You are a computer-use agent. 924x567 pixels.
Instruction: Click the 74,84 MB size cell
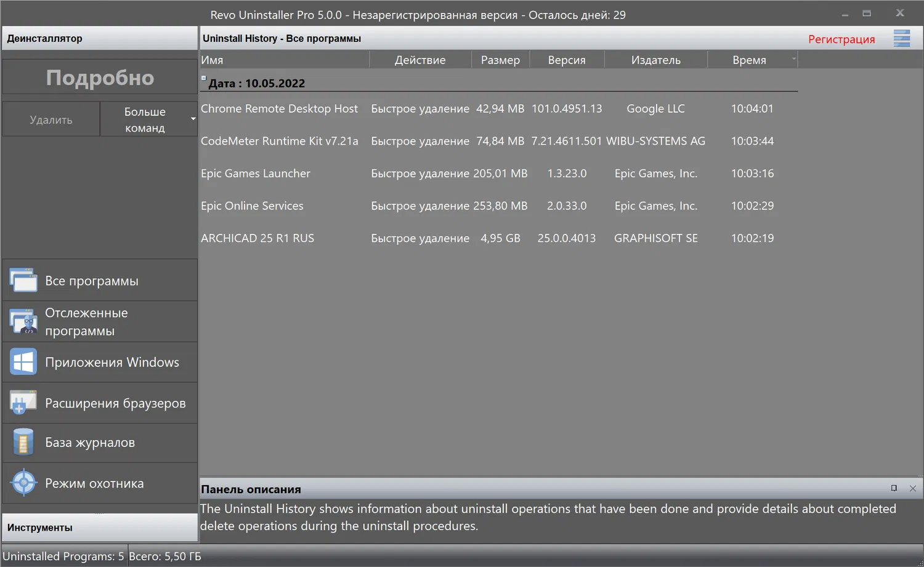500,141
